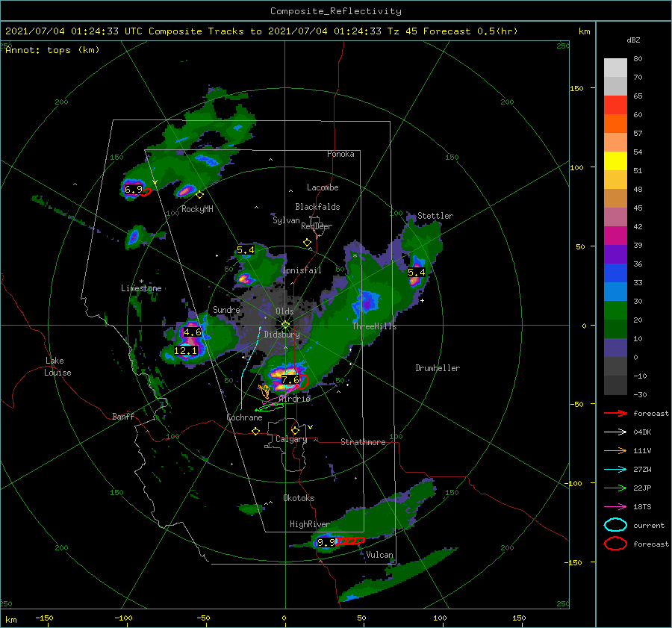
Task: Click the Limestone label
Action: tap(141, 288)
